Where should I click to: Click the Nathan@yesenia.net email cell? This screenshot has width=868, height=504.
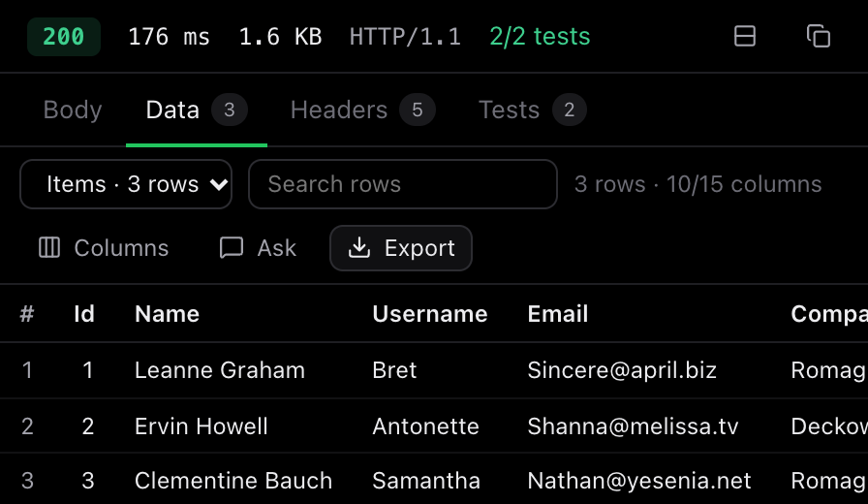tap(639, 480)
